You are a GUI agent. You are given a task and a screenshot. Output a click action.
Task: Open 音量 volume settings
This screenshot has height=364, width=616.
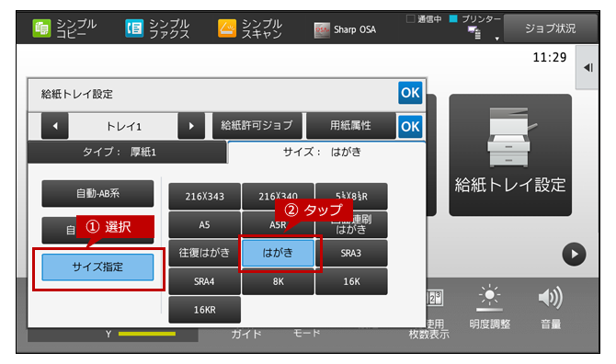pos(551,308)
